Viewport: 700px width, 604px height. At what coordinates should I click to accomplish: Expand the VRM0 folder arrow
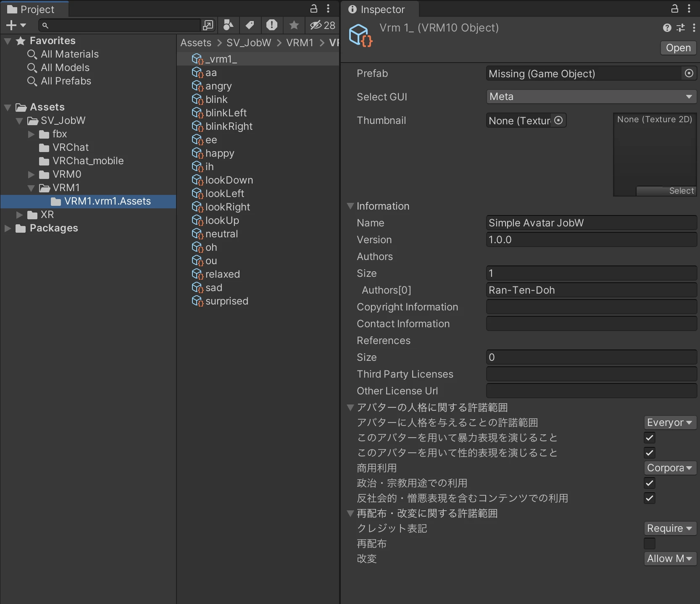coord(31,174)
